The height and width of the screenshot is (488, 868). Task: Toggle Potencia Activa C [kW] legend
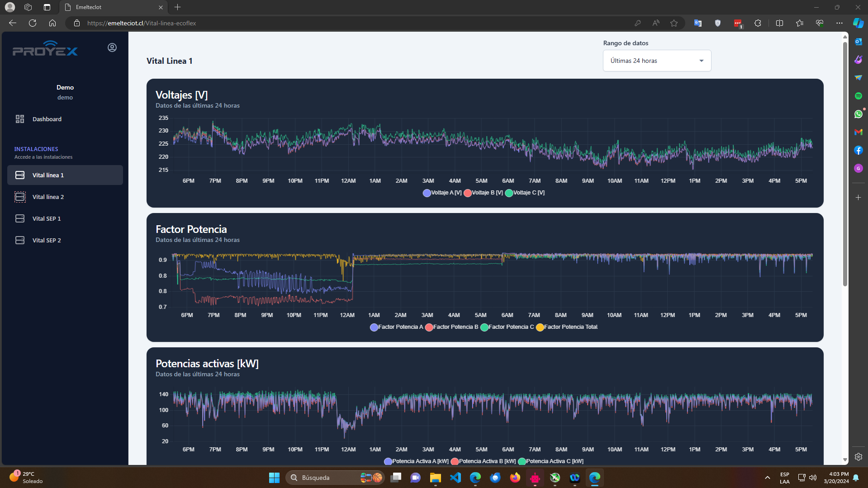coord(550,461)
